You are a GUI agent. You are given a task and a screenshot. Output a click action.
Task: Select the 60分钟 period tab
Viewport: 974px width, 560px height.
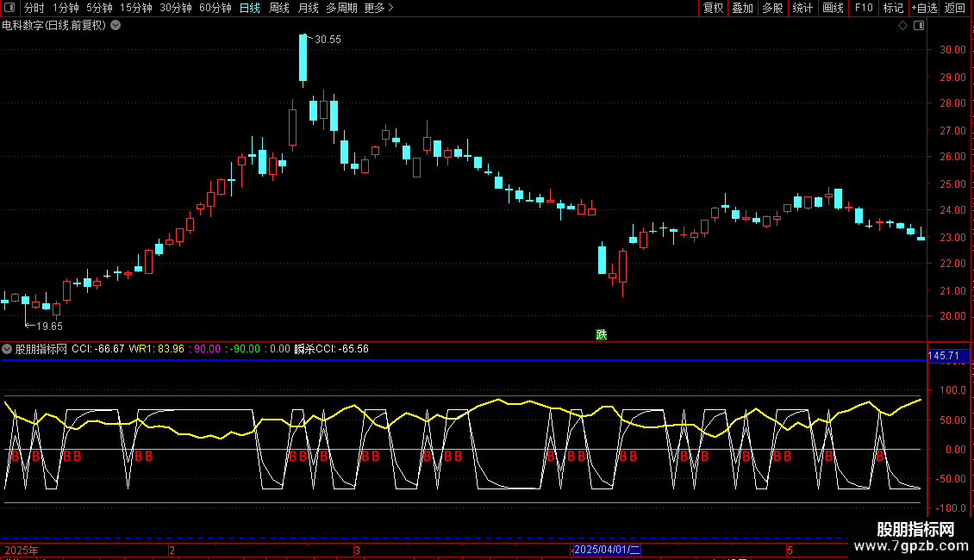[x=215, y=9]
